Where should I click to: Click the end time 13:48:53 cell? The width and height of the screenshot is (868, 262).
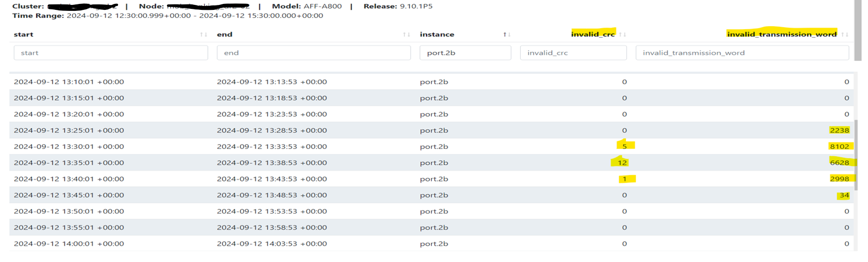tap(272, 195)
